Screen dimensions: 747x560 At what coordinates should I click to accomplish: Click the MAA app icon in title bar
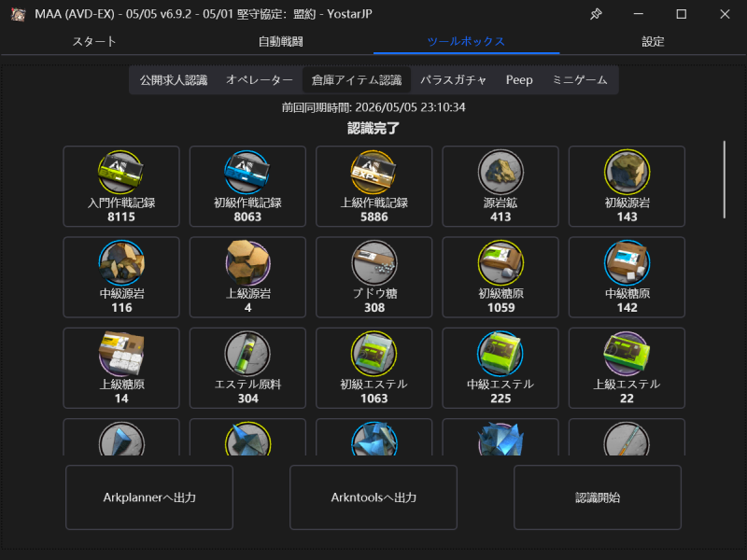(x=18, y=14)
